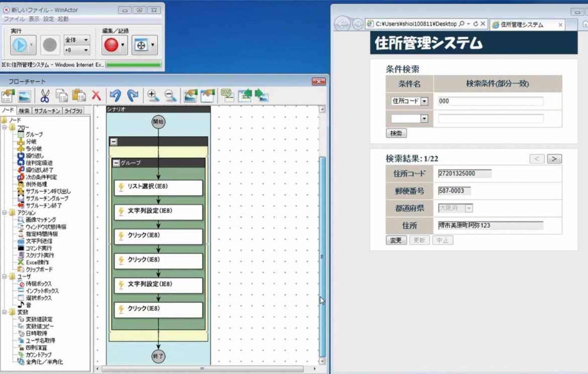
Task: Select the Cut (scissors) tool in flowchart toolbar
Action: pyautogui.click(x=45, y=95)
